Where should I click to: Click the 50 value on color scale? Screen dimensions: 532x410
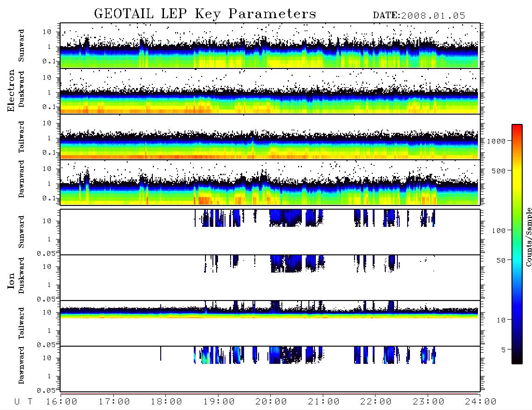tap(501, 260)
